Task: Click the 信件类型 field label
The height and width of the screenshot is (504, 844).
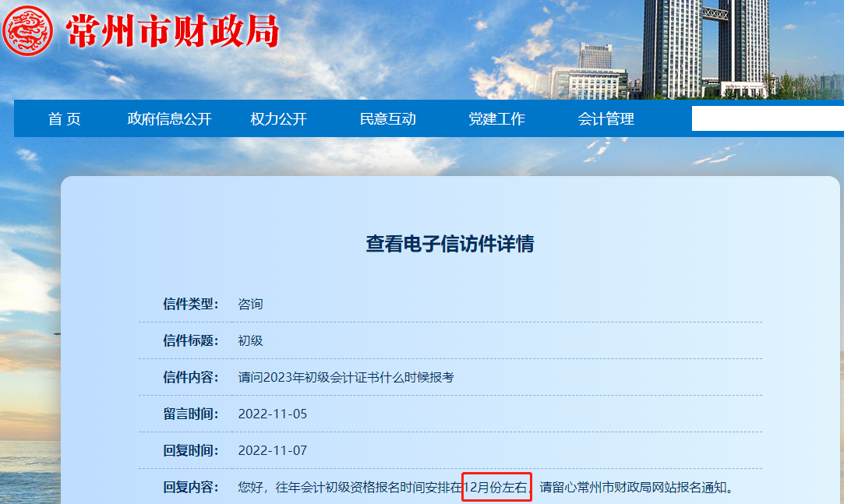Action: coord(191,304)
